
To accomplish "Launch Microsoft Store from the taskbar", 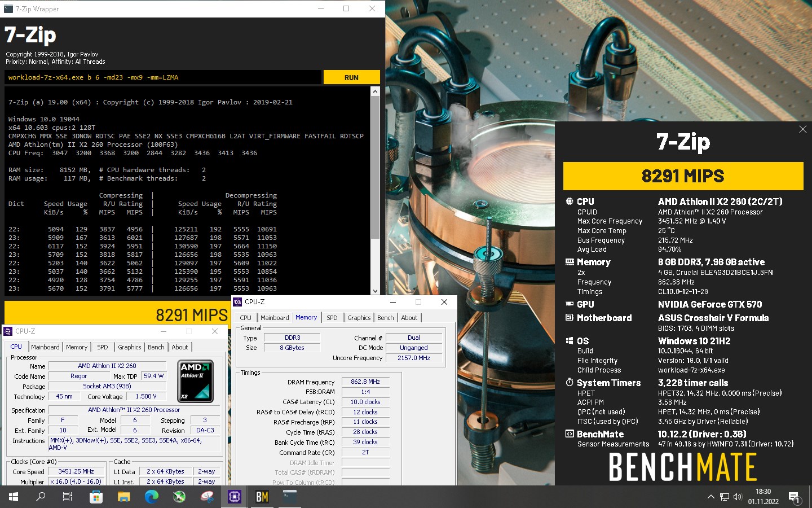I will coord(96,497).
